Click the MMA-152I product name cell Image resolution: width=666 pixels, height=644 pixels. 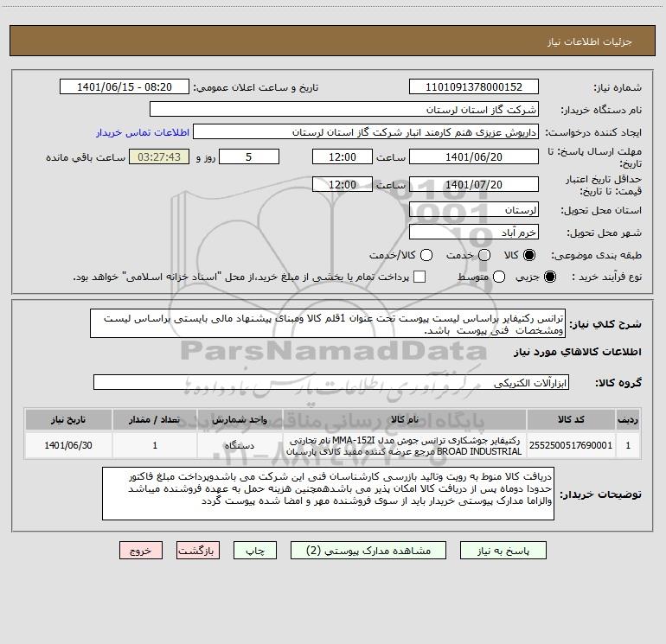[x=405, y=445]
